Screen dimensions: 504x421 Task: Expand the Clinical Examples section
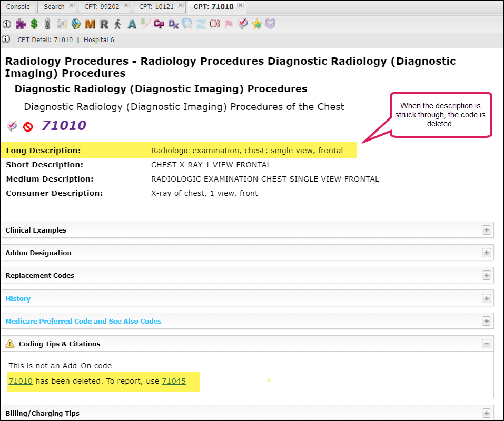pos(486,230)
